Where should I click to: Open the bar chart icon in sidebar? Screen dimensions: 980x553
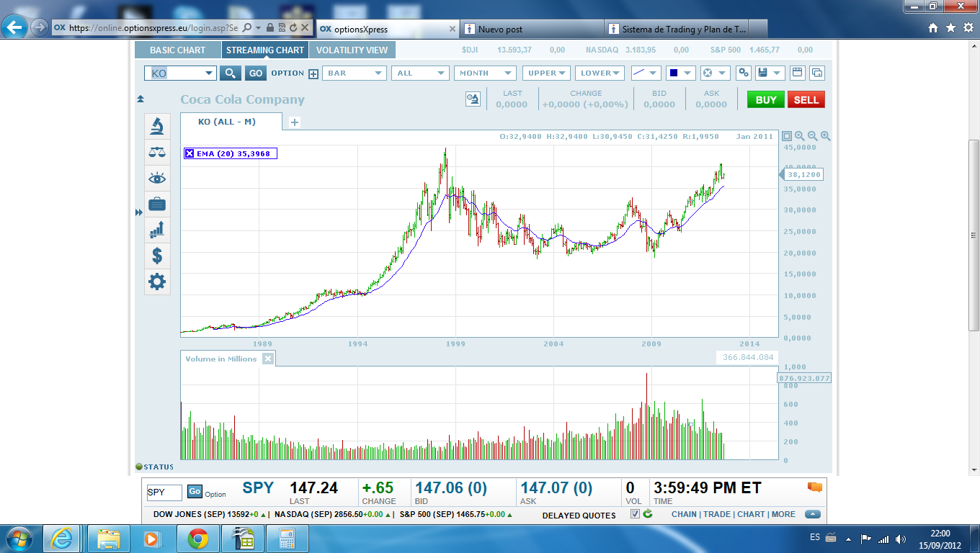pos(157,230)
